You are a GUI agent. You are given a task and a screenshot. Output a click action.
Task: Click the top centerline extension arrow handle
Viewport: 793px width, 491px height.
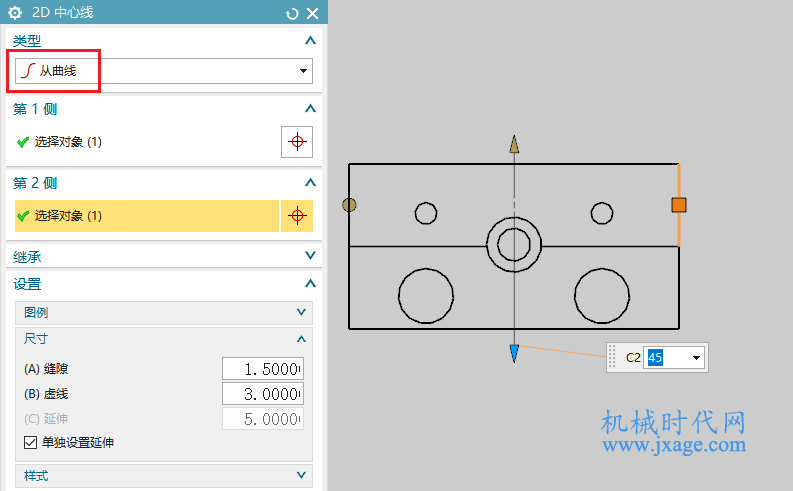(x=514, y=144)
